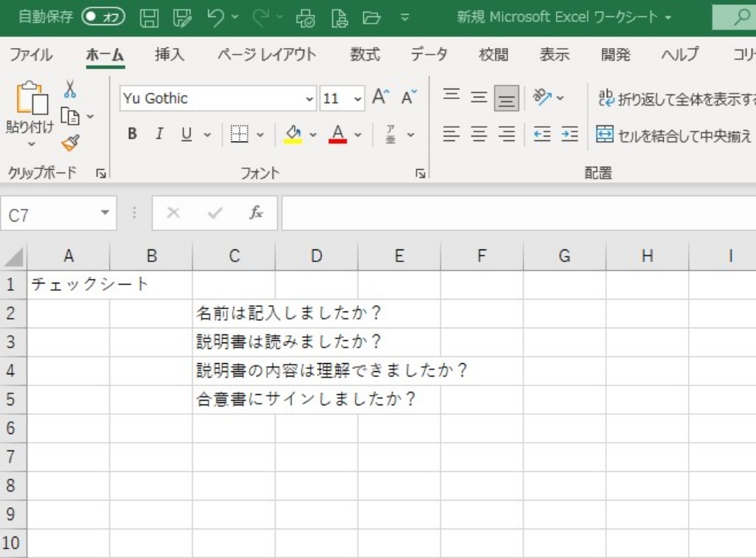Select the Format Painter brush

(x=70, y=143)
